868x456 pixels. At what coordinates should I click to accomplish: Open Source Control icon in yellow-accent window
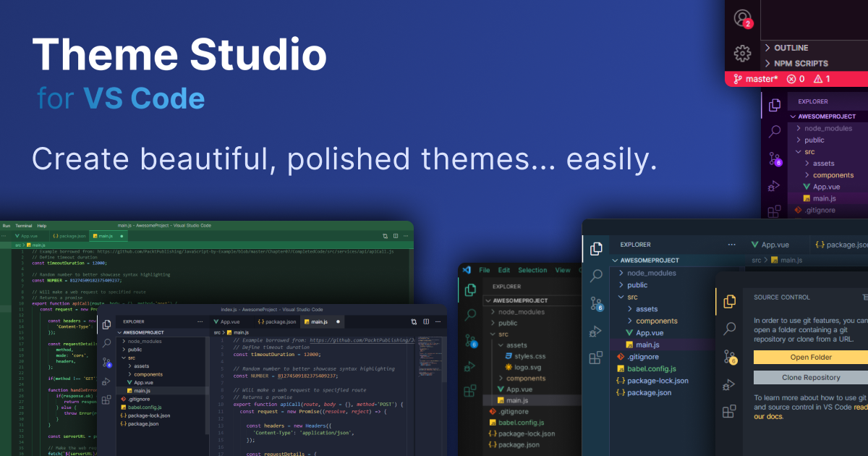coord(731,357)
